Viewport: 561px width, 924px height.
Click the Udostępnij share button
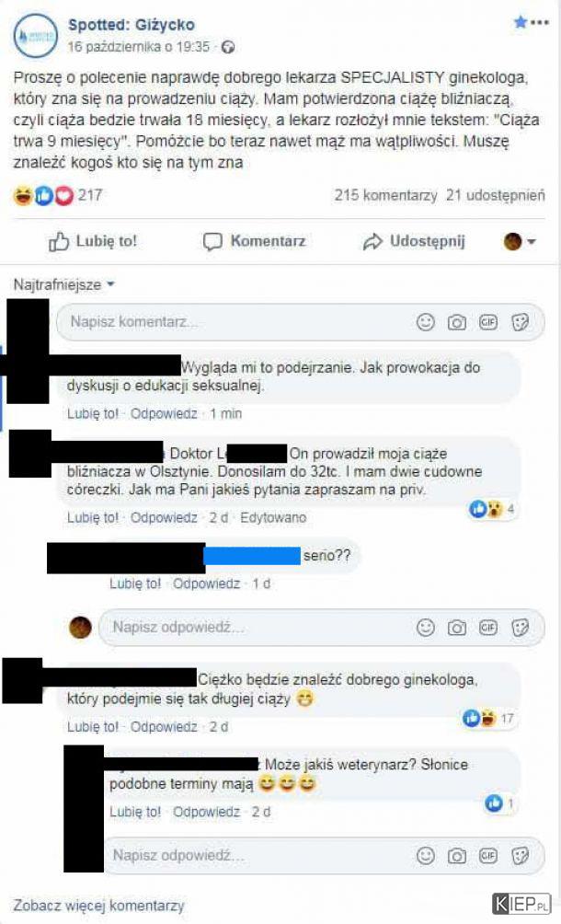point(414,241)
